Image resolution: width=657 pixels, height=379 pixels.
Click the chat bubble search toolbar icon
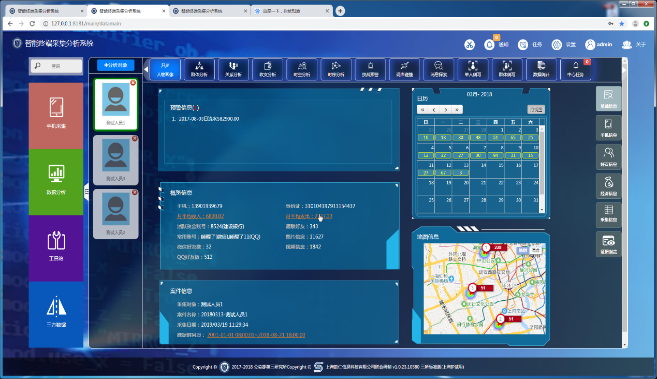pos(439,69)
